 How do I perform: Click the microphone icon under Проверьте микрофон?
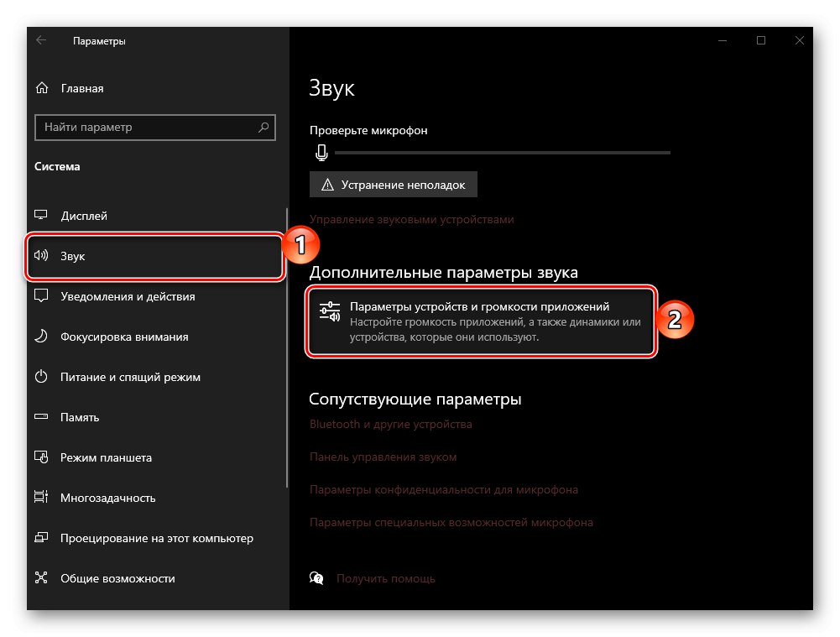pyautogui.click(x=321, y=153)
